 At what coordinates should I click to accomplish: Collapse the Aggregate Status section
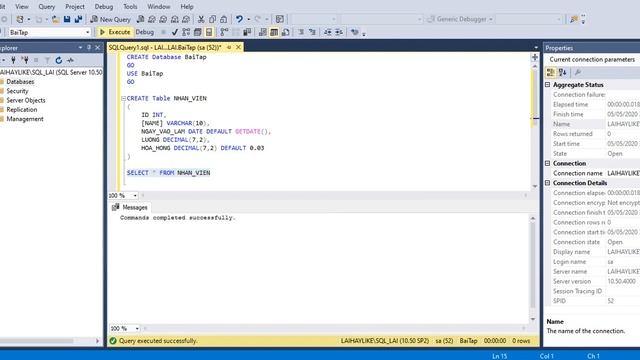(x=548, y=84)
